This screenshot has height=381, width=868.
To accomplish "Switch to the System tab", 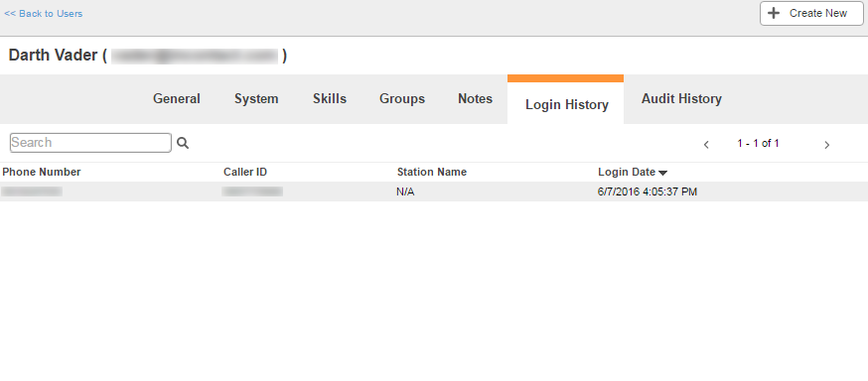I will pyautogui.click(x=256, y=99).
